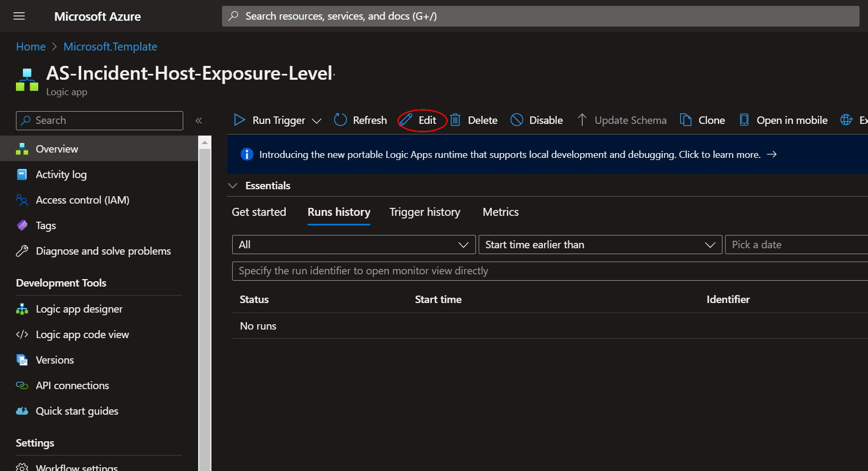This screenshot has height=471, width=868.
Task: Click the Quick start guides cloud icon
Action: tap(22, 411)
